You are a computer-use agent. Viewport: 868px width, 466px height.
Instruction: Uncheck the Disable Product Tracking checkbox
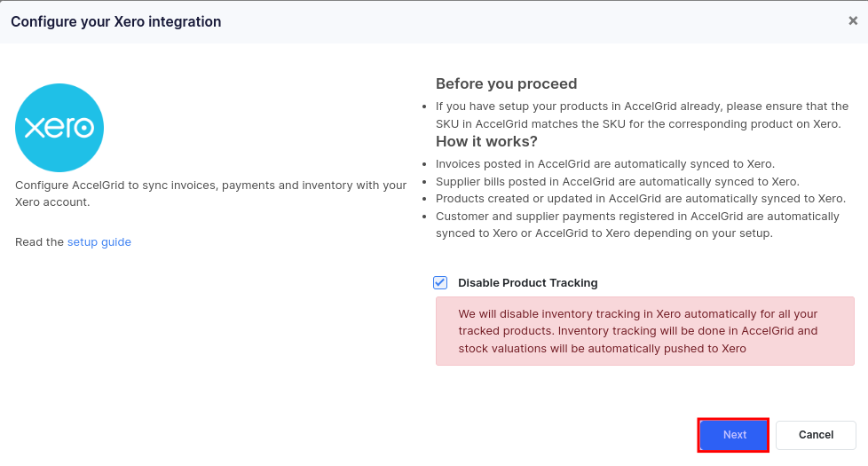point(440,283)
